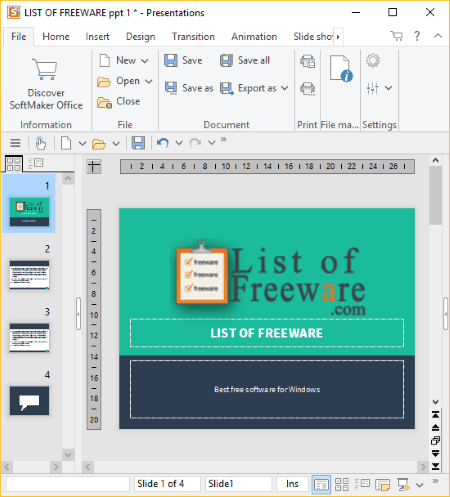Collapse the ribbon with the chevron up

[438, 36]
